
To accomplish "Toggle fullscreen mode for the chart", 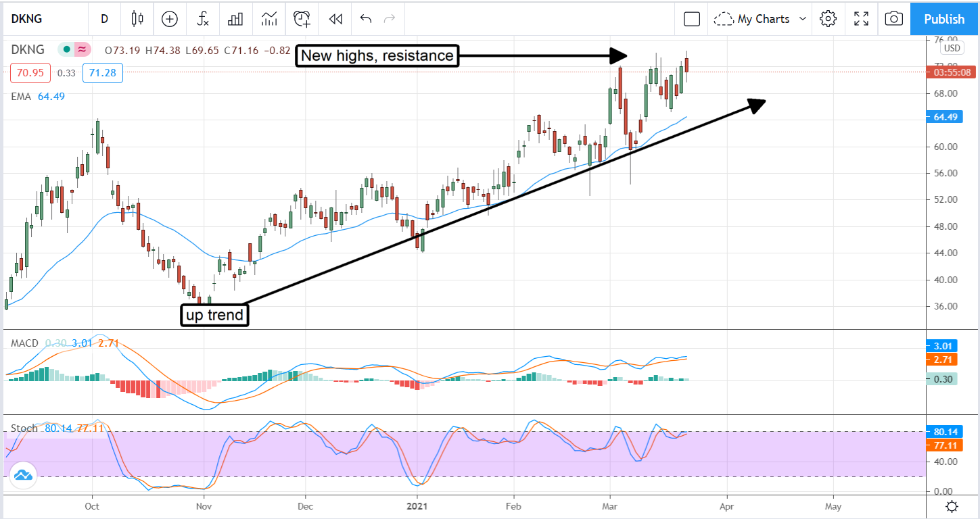I will pyautogui.click(x=861, y=19).
